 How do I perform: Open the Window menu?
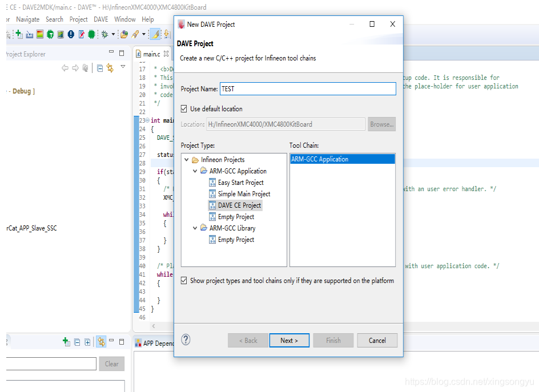(125, 19)
